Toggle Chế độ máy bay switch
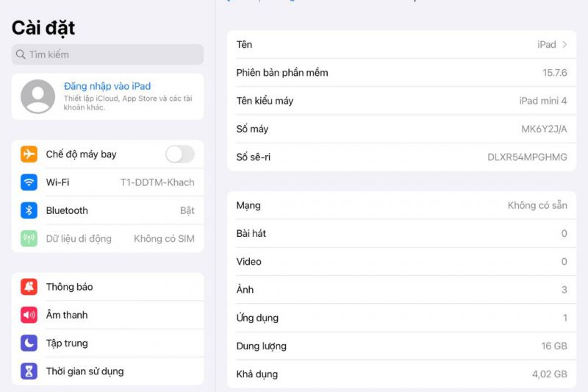Screen dimensions: 588x392 [x=179, y=154]
